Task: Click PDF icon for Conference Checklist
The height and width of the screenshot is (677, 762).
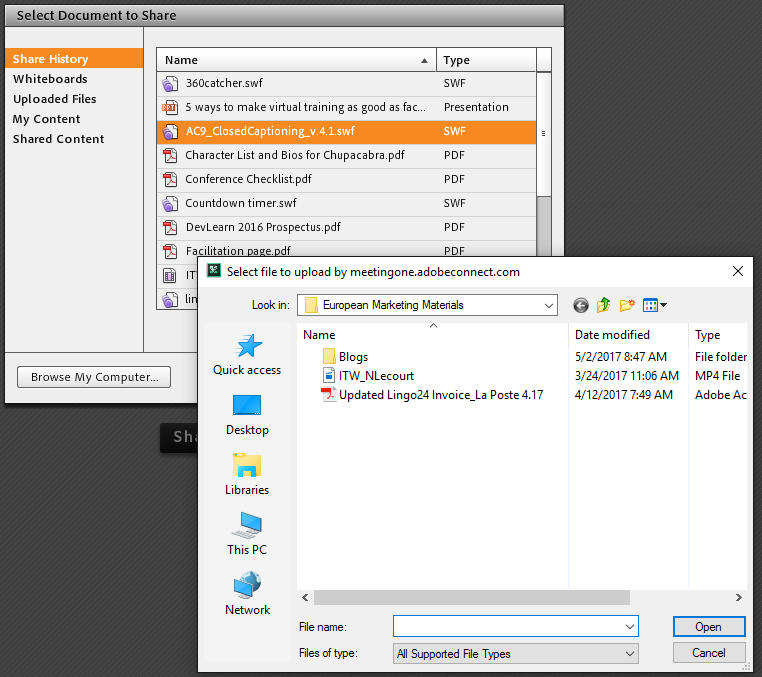Action: tap(170, 179)
